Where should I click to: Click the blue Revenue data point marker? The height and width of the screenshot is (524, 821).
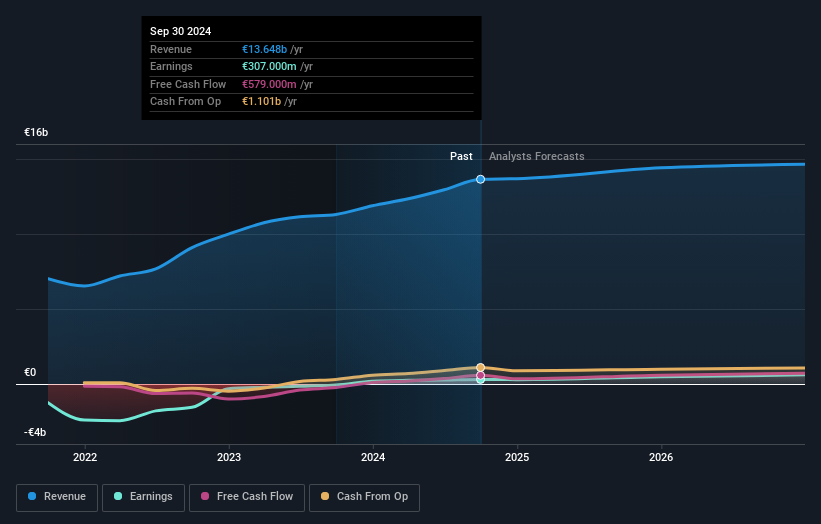(480, 180)
